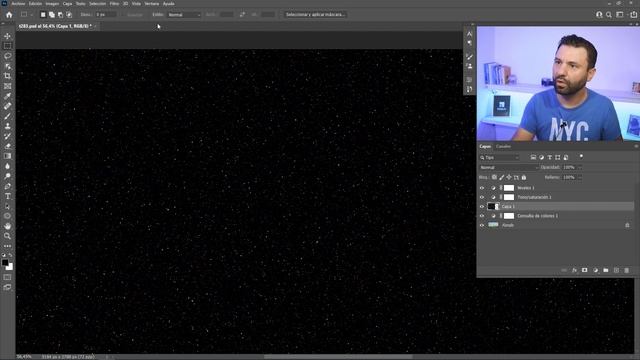
Task: Select the Gradient tool
Action: (7, 156)
